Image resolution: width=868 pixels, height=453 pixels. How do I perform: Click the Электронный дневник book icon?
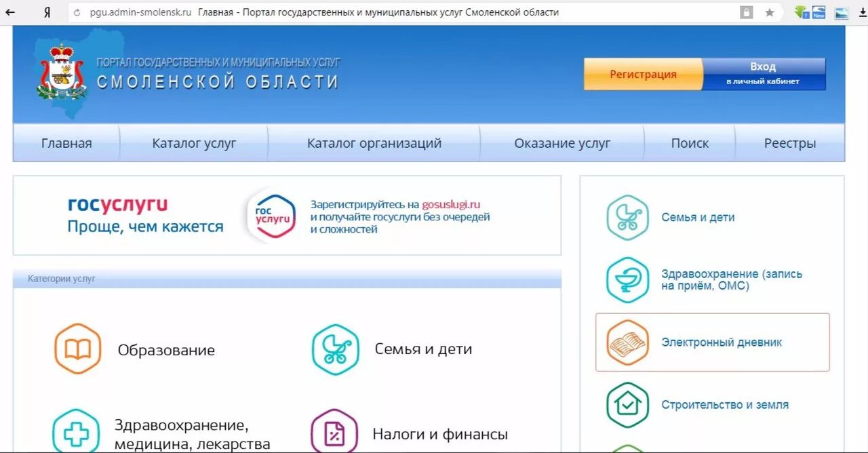coord(627,342)
